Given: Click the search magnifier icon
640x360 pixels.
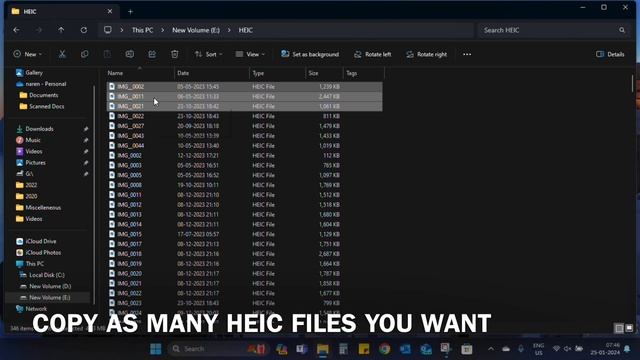Looking at the screenshot, I should pyautogui.click(x=622, y=30).
